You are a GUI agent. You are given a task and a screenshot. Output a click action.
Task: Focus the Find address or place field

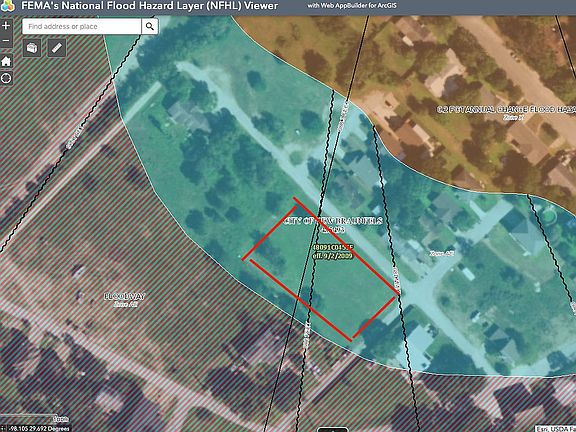click(82, 26)
